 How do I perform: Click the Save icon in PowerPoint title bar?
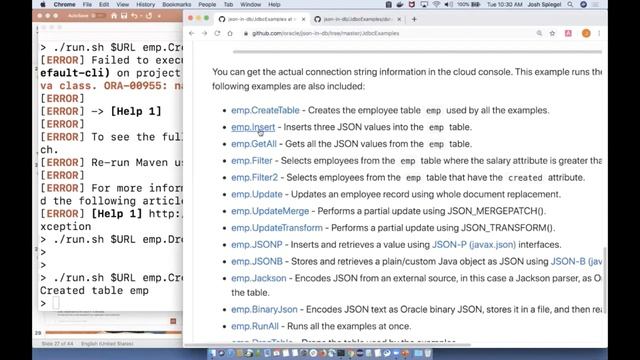[124, 16]
